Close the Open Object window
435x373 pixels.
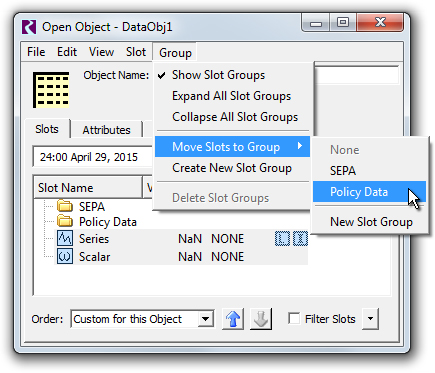tap(380, 23)
